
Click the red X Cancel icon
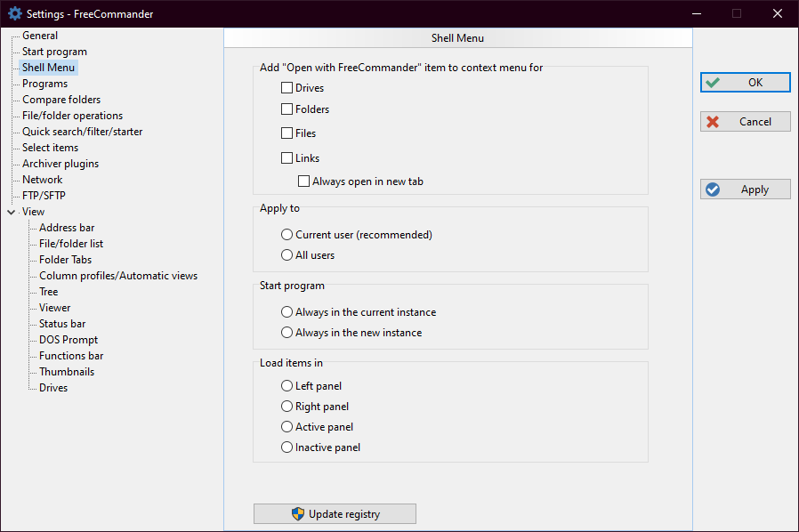click(713, 122)
